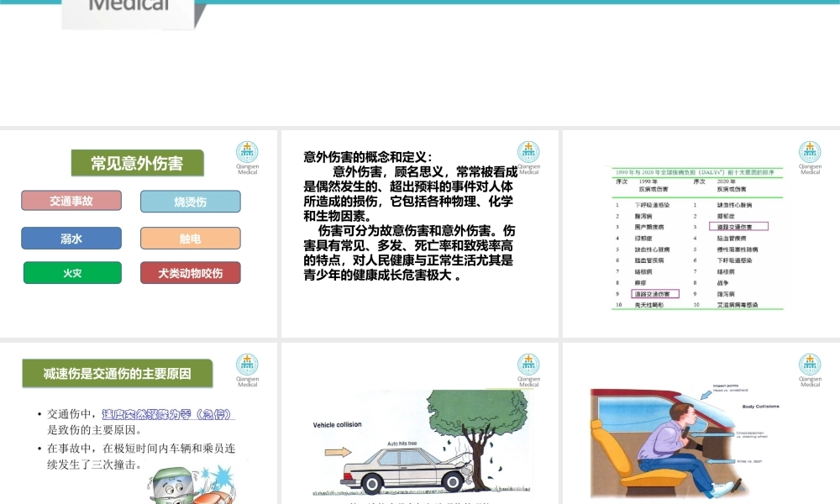Click the logo on the deceleration injury slide

point(247,370)
